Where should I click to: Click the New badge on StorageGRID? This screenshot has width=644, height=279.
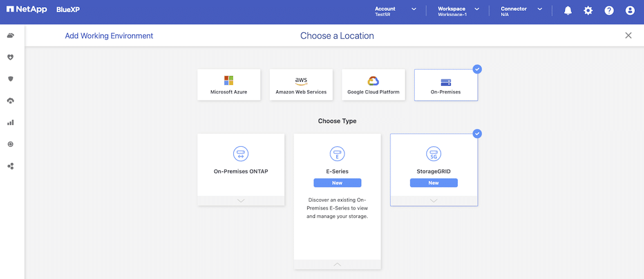pos(433,183)
